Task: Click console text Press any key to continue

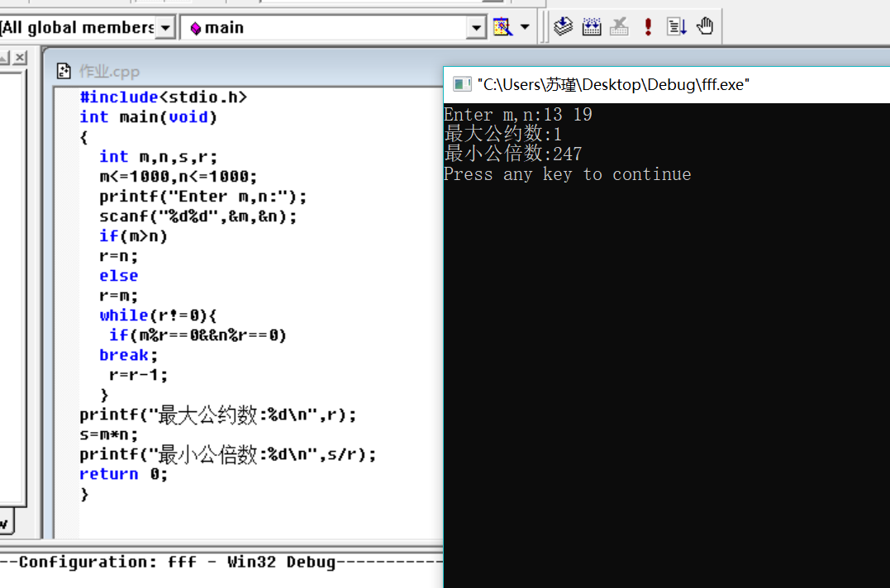Action: pyautogui.click(x=568, y=174)
